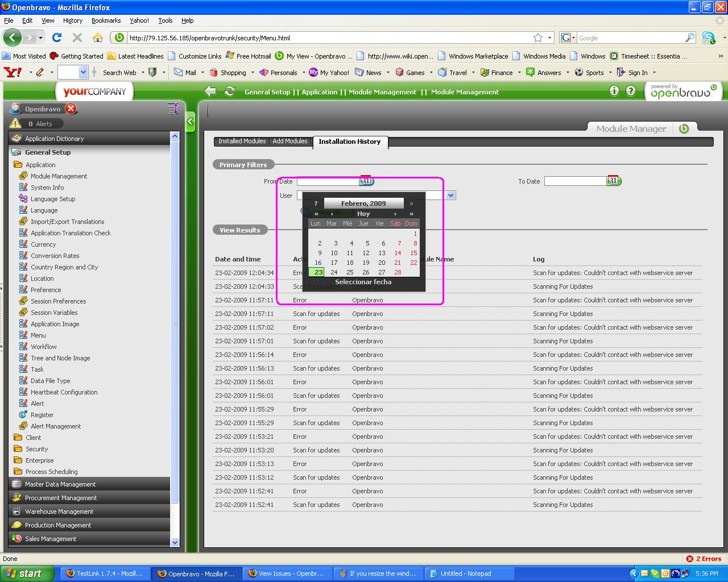Click Hoy button in calendar
The image size is (728, 582).
[363, 214]
